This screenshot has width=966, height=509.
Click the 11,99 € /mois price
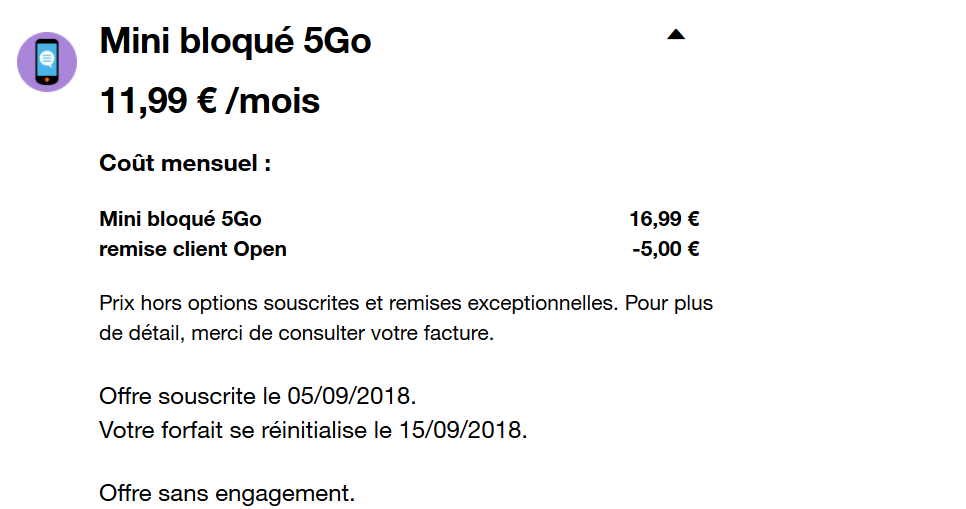pyautogui.click(x=209, y=100)
